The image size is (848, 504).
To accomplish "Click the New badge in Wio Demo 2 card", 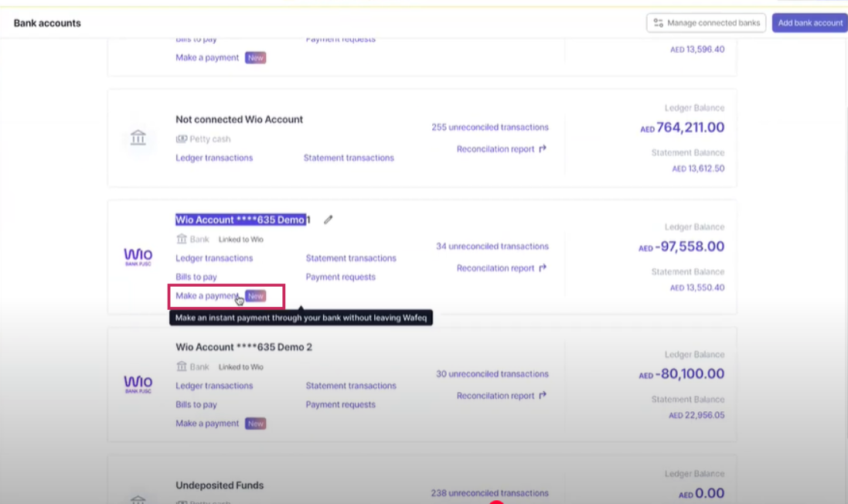I will [255, 424].
